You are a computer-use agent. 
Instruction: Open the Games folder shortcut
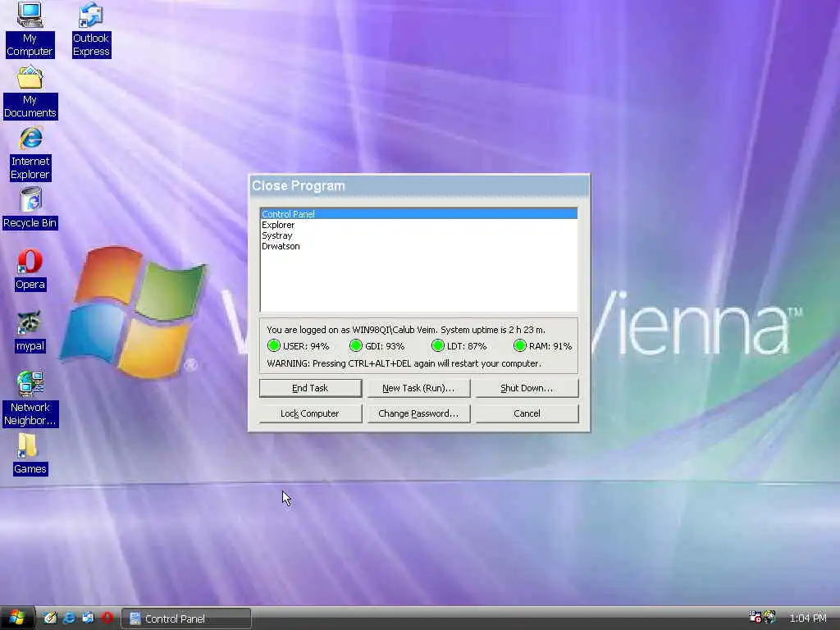[30, 454]
